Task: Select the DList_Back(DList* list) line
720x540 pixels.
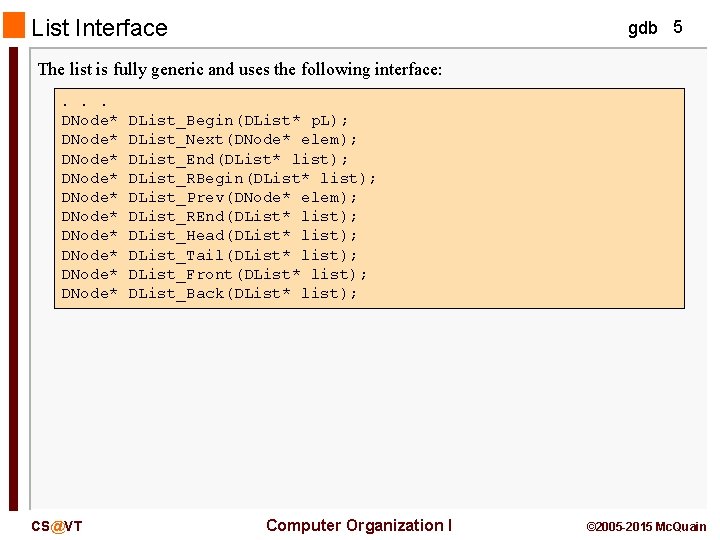Action: point(209,293)
